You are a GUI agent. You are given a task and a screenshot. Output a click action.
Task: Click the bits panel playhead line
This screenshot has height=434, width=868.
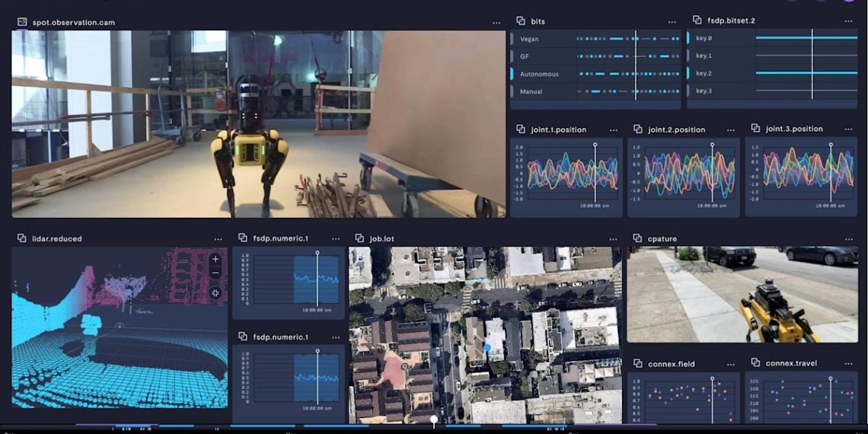pos(636,65)
